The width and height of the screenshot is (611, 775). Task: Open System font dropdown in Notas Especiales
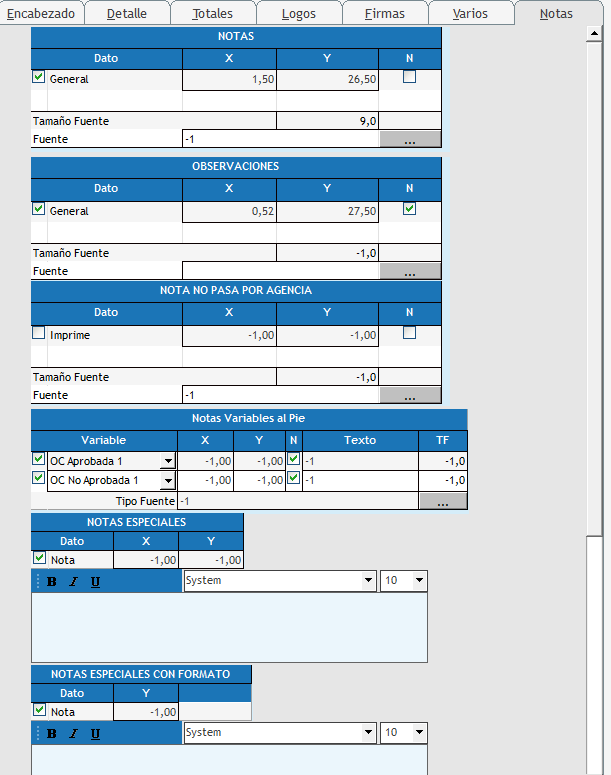(x=369, y=581)
